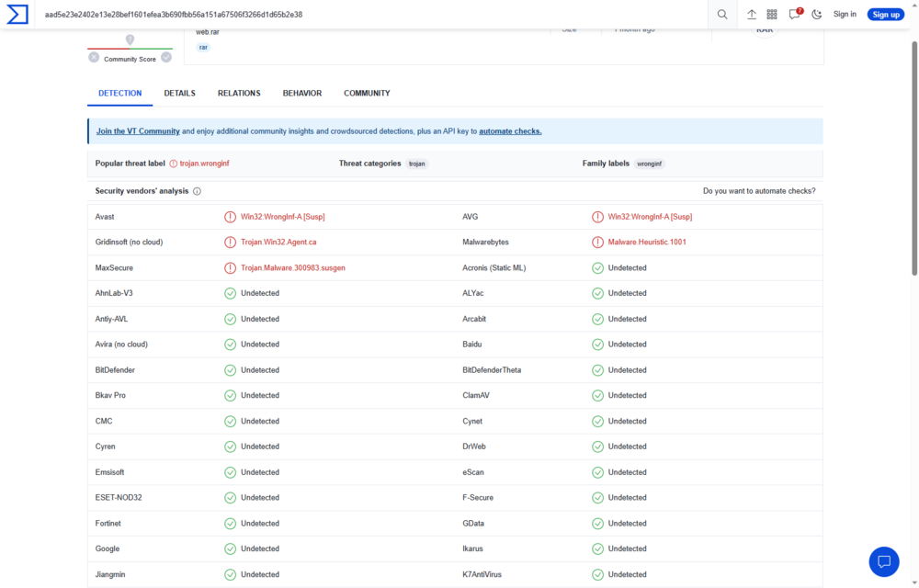
Task: Click BitDefender undetected check icon
Action: [x=230, y=370]
